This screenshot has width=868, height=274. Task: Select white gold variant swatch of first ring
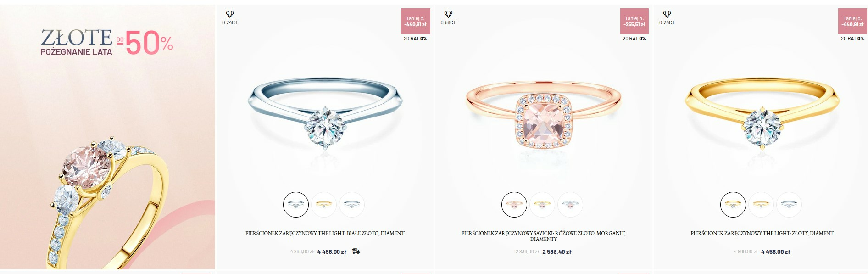pos(296,205)
